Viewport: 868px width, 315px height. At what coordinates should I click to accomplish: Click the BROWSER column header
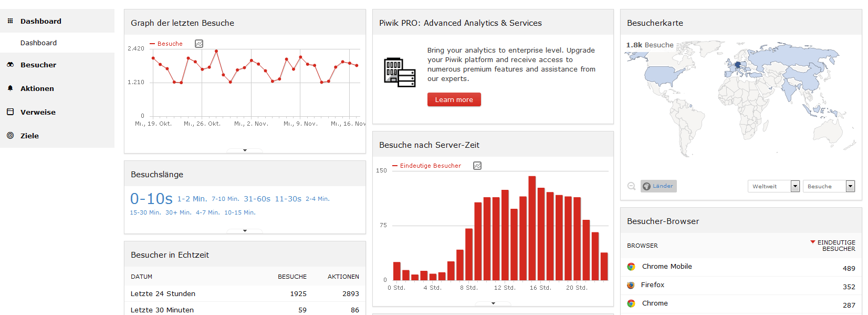click(642, 246)
